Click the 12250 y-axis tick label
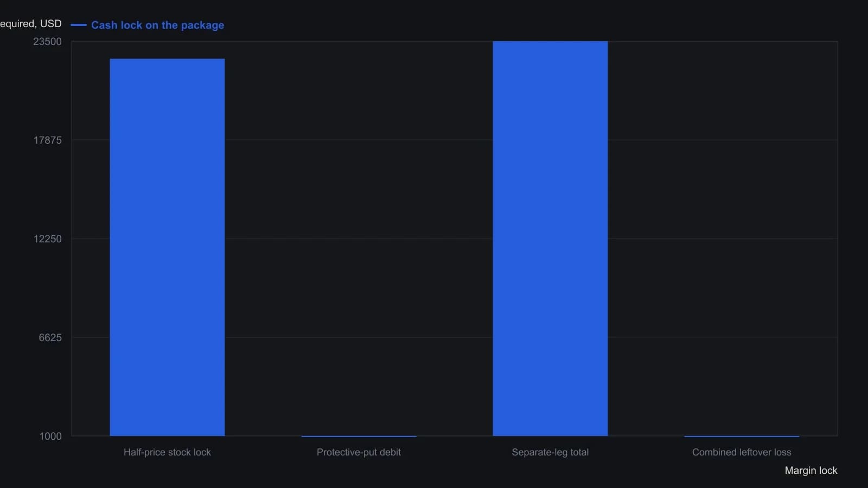Screen dimensions: 868x488 click(x=48, y=239)
